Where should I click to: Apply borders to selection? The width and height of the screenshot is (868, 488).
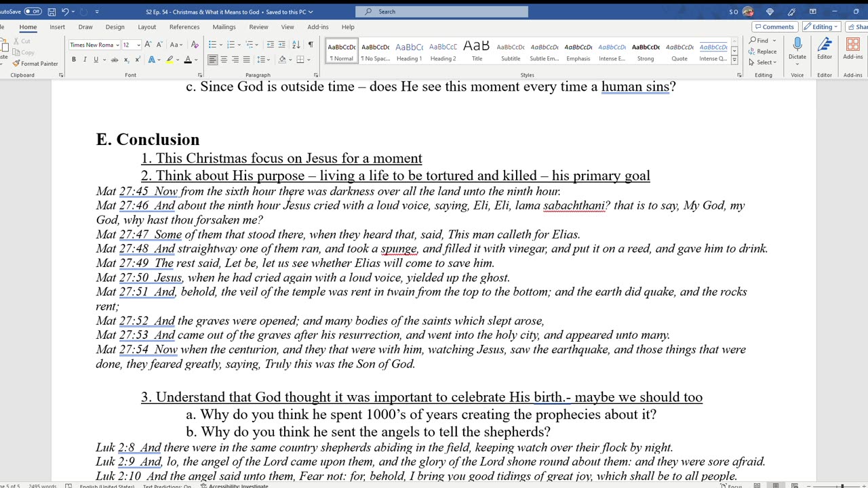coord(300,60)
